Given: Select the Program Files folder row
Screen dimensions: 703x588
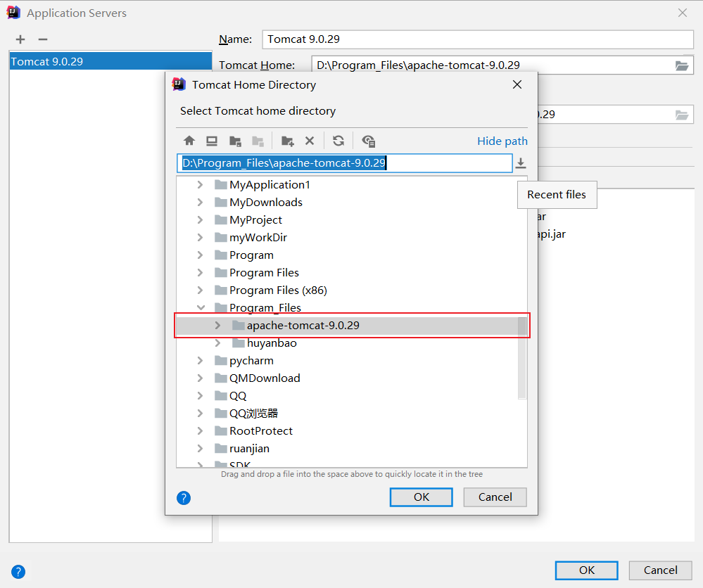Looking at the screenshot, I should point(352,272).
